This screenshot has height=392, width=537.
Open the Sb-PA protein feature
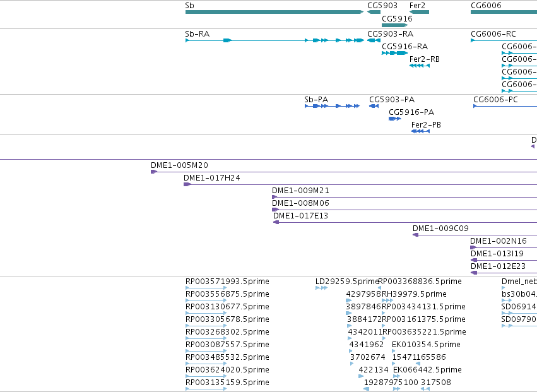[x=332, y=106]
